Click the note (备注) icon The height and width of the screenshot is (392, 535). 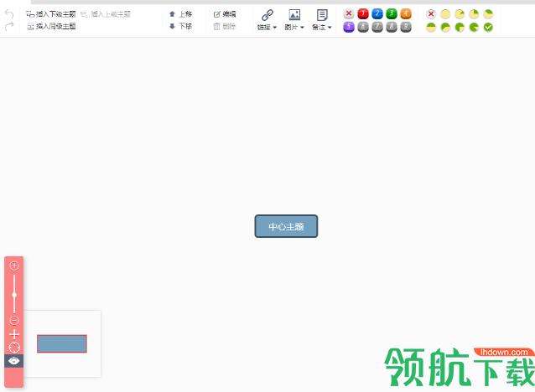(322, 15)
